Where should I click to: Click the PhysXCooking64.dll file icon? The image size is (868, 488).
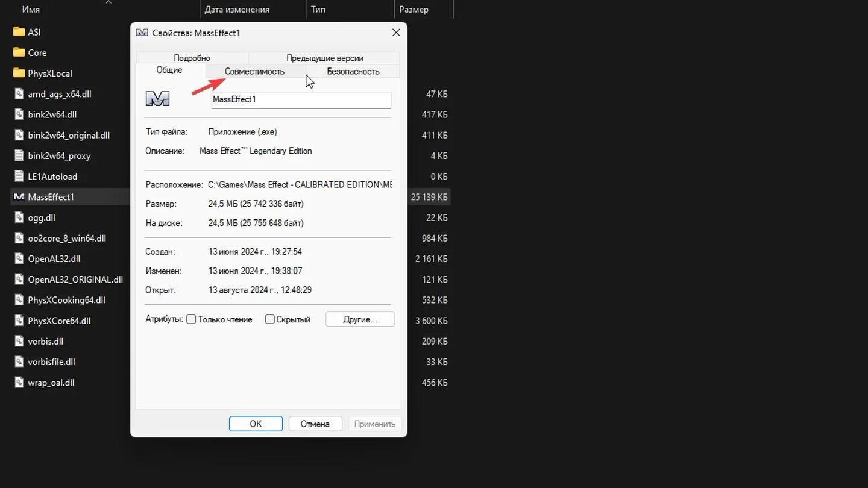pyautogui.click(x=19, y=300)
